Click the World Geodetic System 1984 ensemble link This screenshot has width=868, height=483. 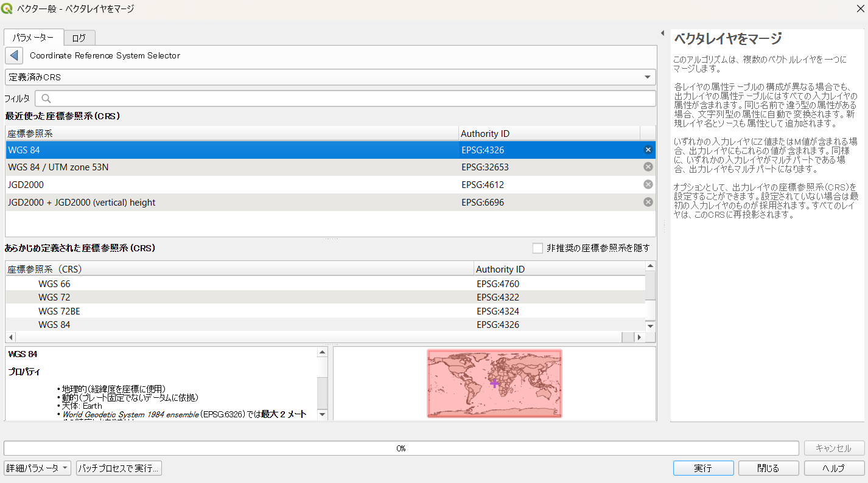point(130,414)
